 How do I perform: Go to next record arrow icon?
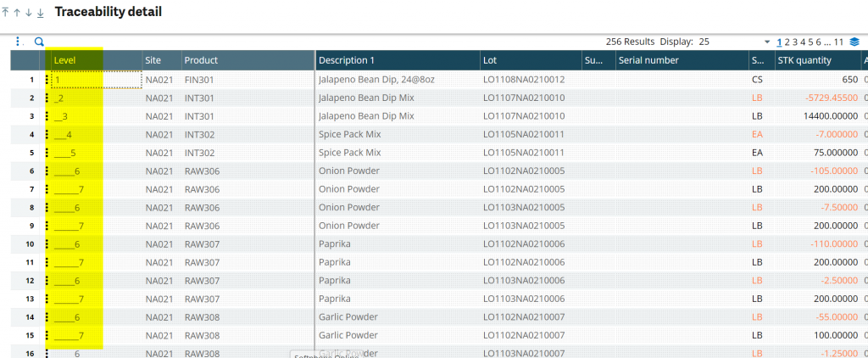pos(28,13)
